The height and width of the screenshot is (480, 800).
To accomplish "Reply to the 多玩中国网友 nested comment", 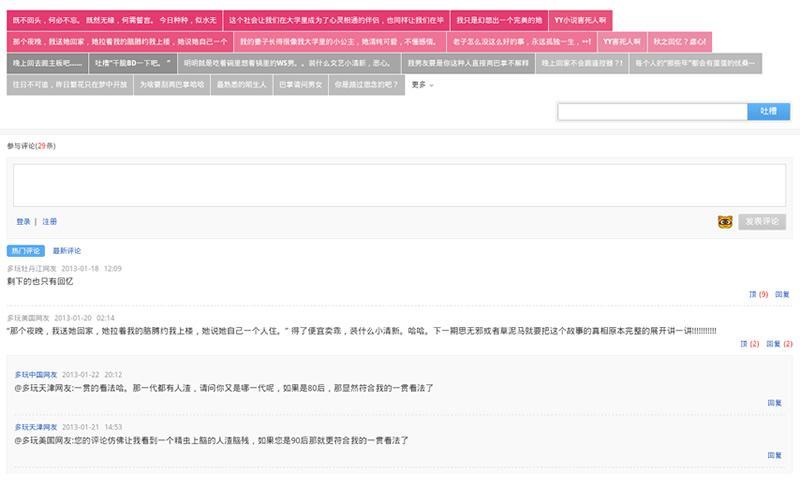I will (774, 403).
